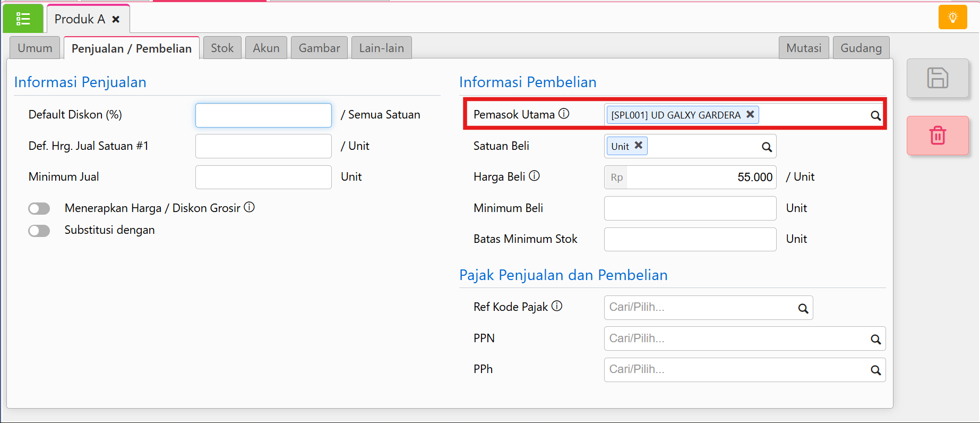This screenshot has height=423, width=980.
Task: Open the PPh search dropdown
Action: 744,370
